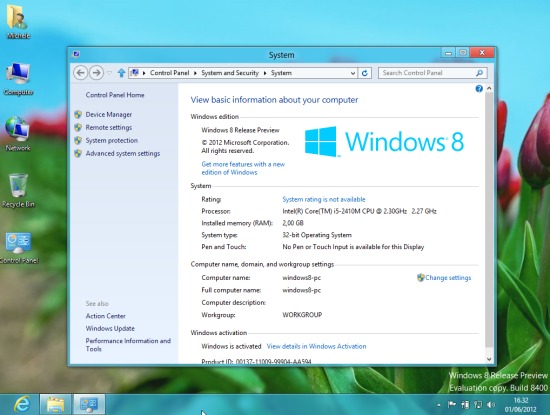Click Change settings link

point(448,278)
